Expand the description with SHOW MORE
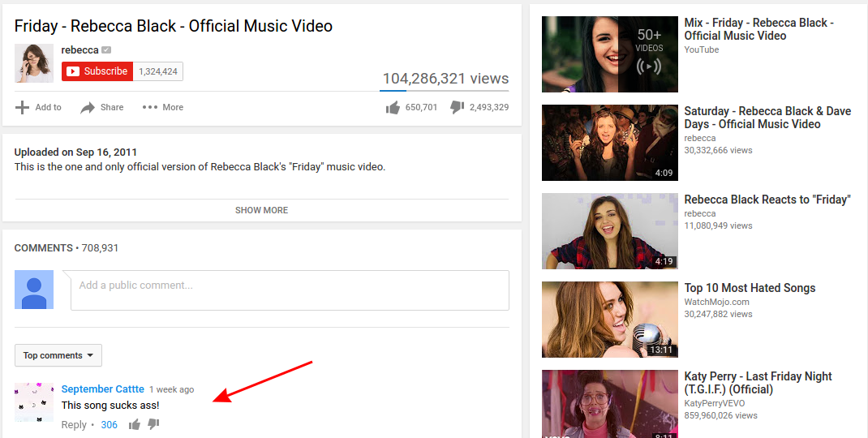 pyautogui.click(x=261, y=210)
